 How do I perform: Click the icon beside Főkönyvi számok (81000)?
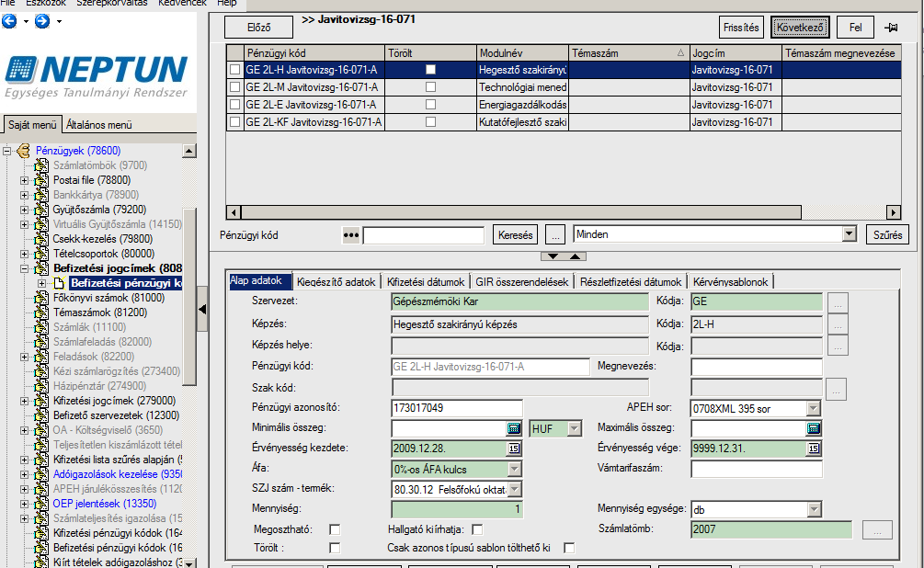coord(41,298)
